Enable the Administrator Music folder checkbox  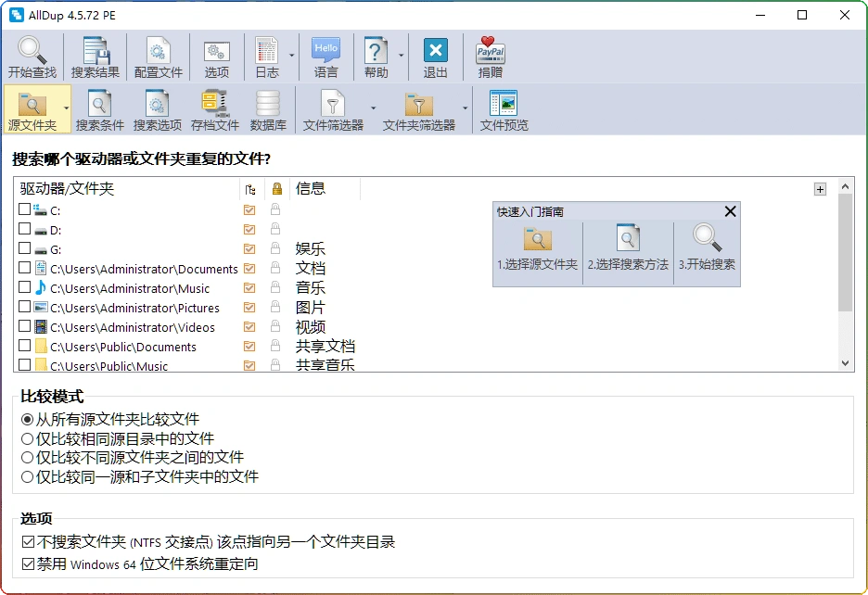pyautogui.click(x=25, y=288)
